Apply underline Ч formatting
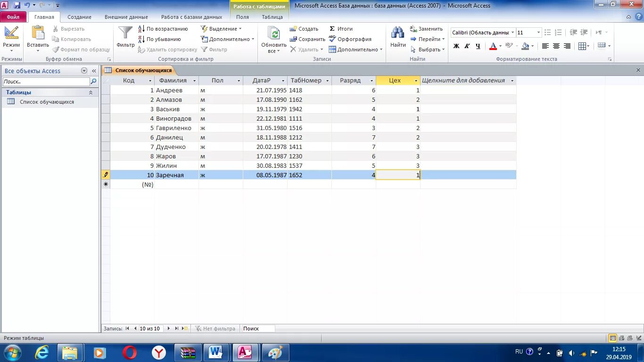The width and height of the screenshot is (644, 362). pyautogui.click(x=478, y=46)
